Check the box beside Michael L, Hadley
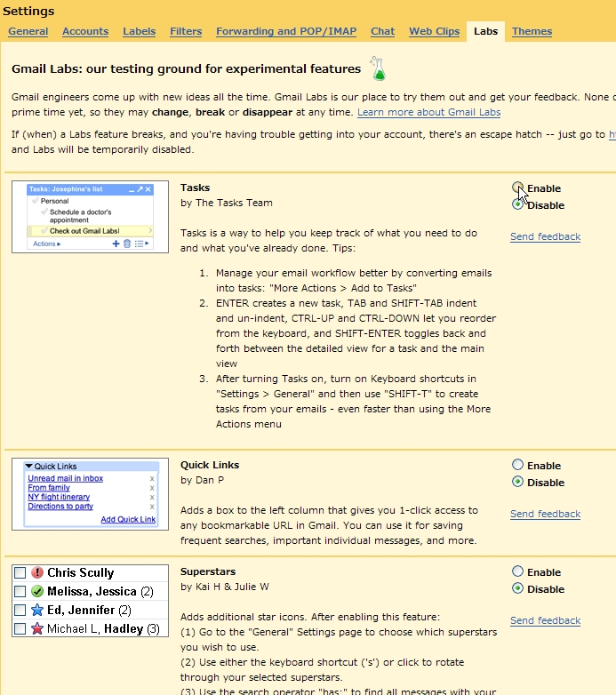Image resolution: width=616 pixels, height=695 pixels. 20,628
